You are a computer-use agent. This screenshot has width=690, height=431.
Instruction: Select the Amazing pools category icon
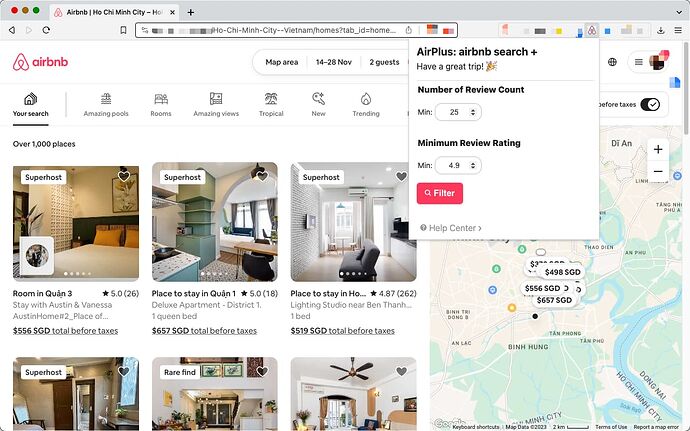(106, 99)
